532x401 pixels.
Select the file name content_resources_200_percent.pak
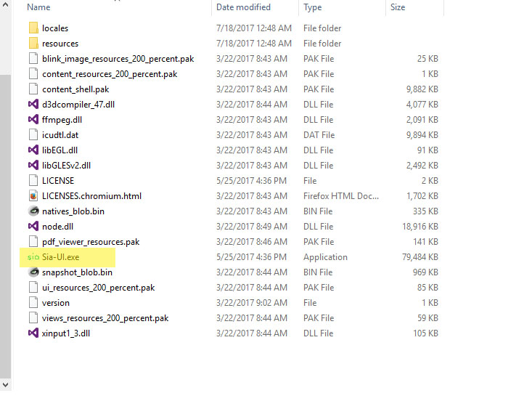[x=110, y=74]
